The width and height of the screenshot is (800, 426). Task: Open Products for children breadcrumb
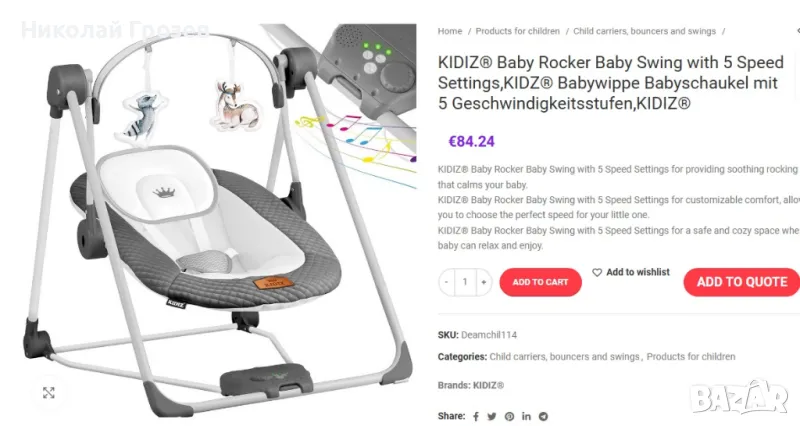517,32
